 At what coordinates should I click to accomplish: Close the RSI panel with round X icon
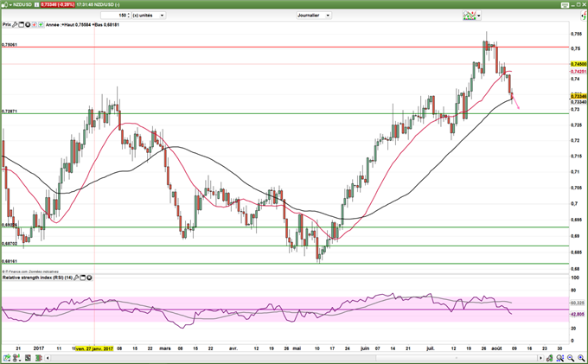[x=89, y=278]
